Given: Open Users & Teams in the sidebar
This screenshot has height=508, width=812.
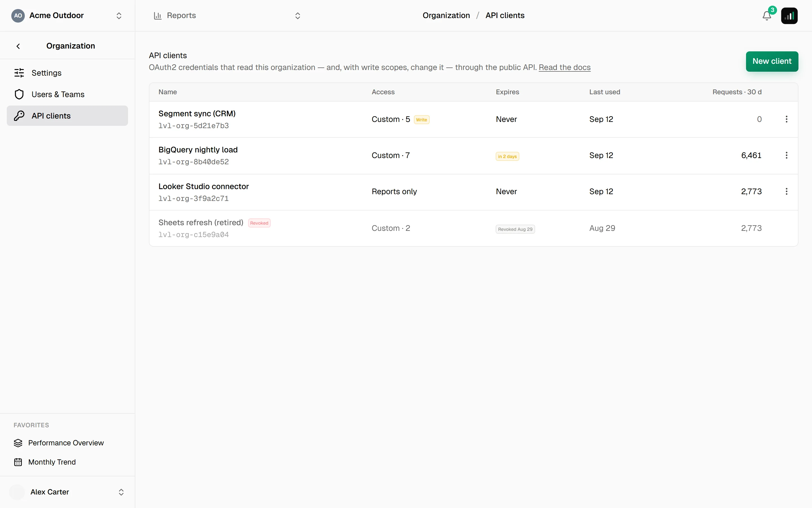Looking at the screenshot, I should 67,95.
